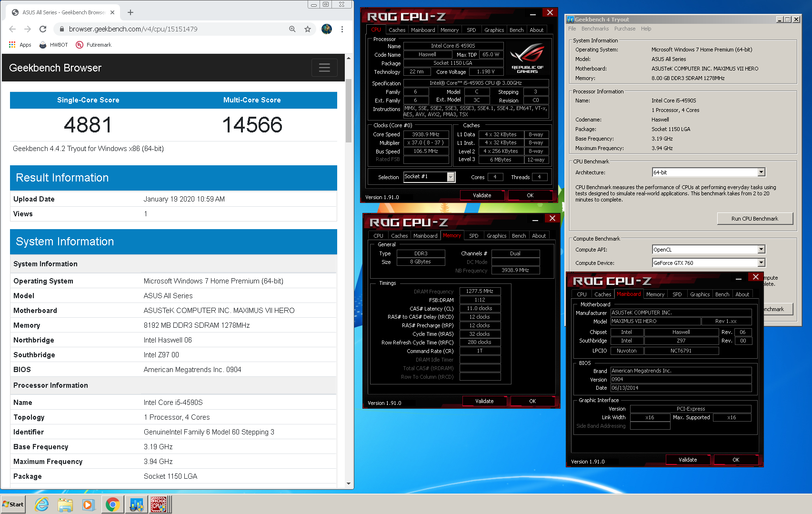Open the Chrome profile avatar
This screenshot has height=514, width=812.
pos(327,29)
